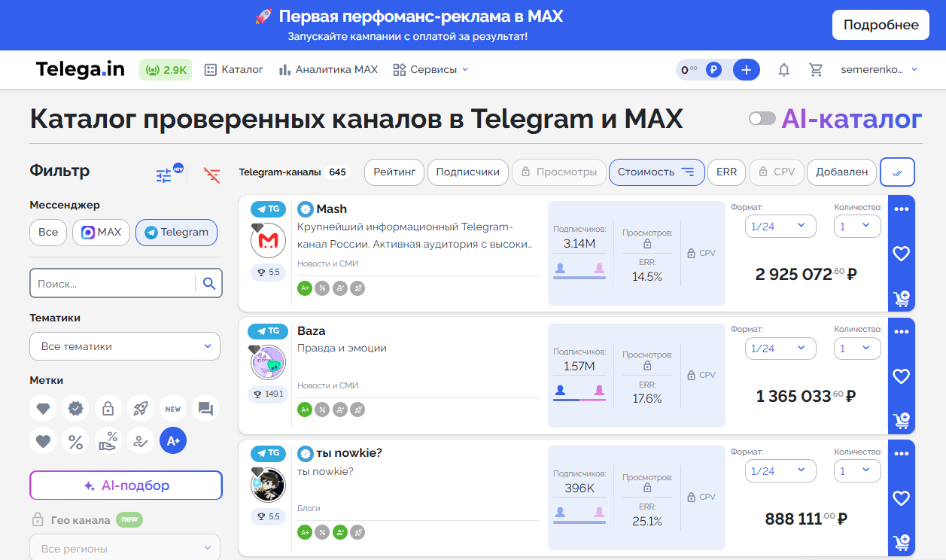Reset filters with red crossed-filter icon
The image size is (946, 560).
212,175
